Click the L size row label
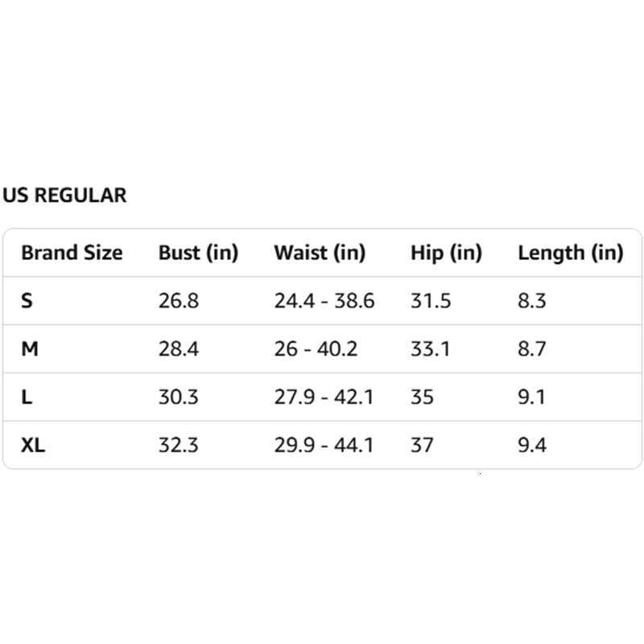The height and width of the screenshot is (644, 644). [x=27, y=397]
